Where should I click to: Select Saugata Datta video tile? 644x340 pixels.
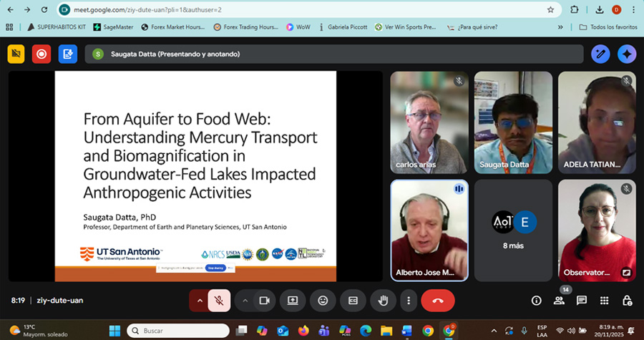513,122
